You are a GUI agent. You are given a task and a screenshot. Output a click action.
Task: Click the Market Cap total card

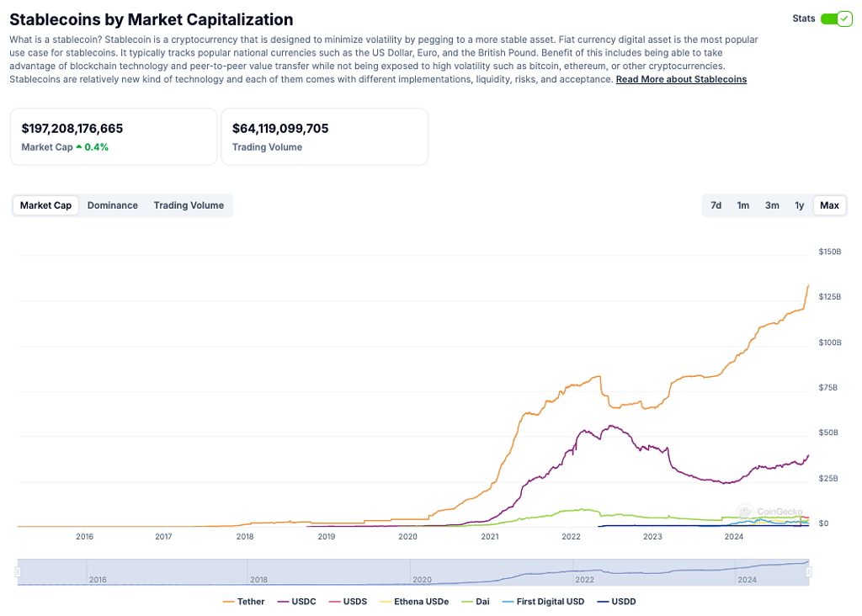pyautogui.click(x=113, y=136)
